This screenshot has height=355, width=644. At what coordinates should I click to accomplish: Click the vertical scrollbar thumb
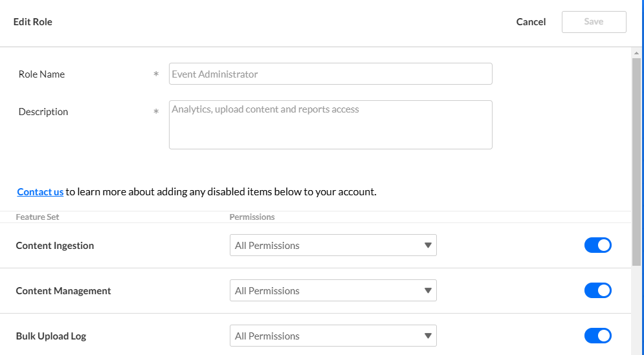[x=636, y=162]
